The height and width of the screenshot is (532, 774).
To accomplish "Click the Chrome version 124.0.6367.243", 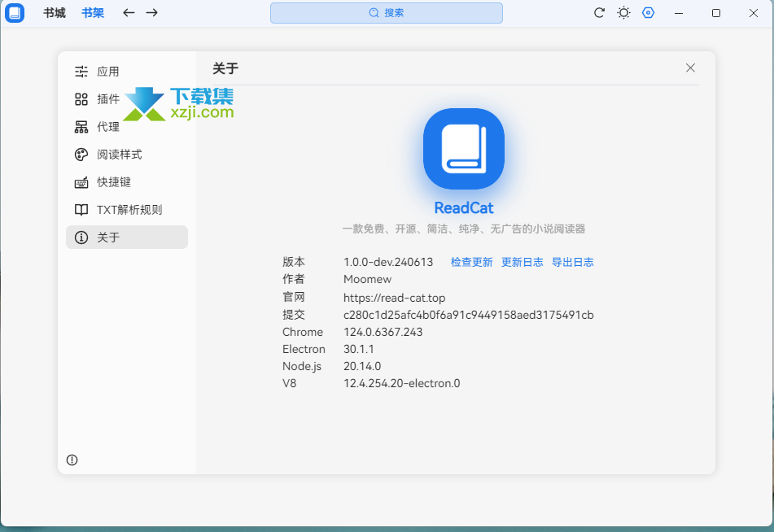I will click(383, 332).
